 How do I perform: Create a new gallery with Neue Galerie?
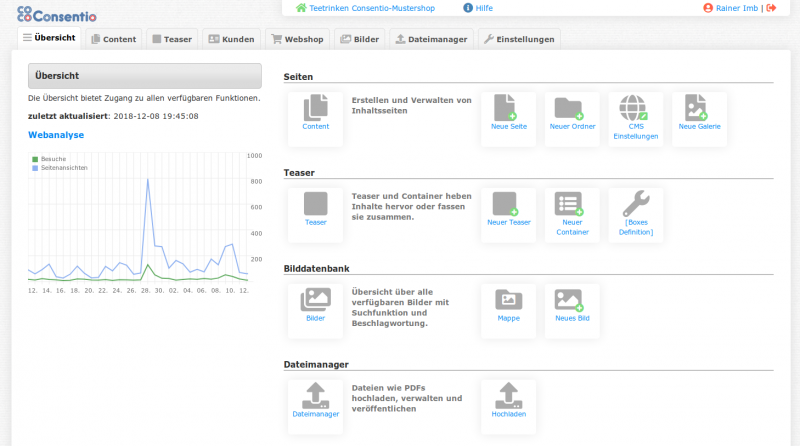699,109
